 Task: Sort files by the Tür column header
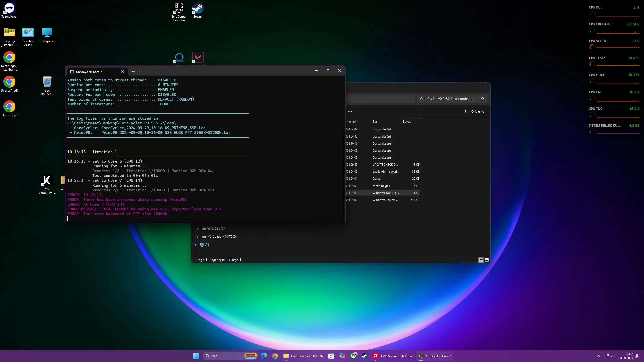(x=386, y=122)
